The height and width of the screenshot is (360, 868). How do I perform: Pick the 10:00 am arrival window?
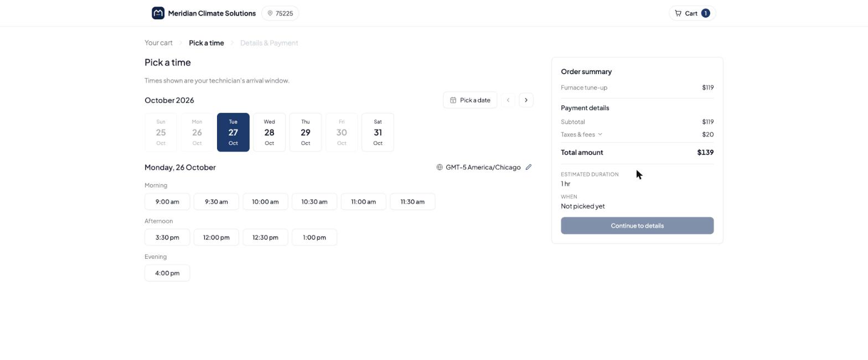[265, 202]
